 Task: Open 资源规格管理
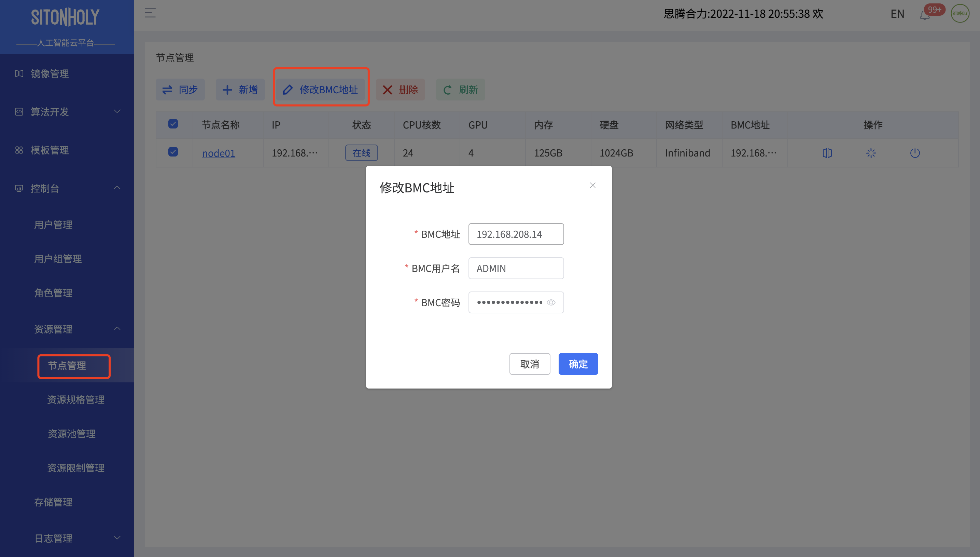(76, 400)
